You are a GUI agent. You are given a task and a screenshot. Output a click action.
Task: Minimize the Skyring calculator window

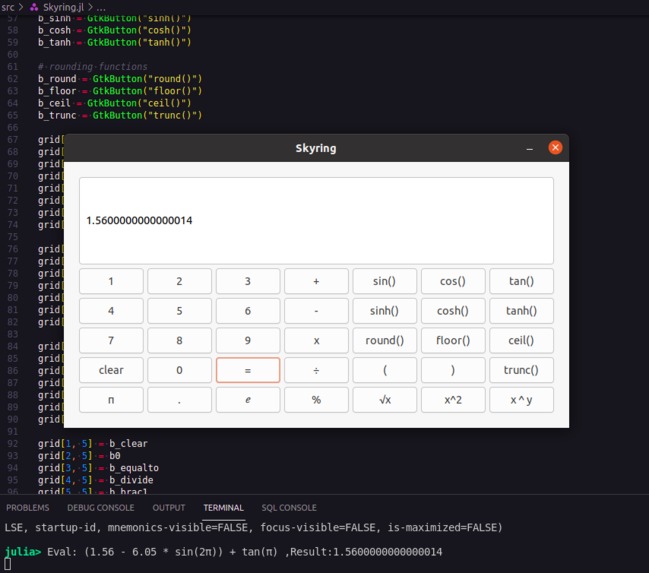click(x=529, y=148)
